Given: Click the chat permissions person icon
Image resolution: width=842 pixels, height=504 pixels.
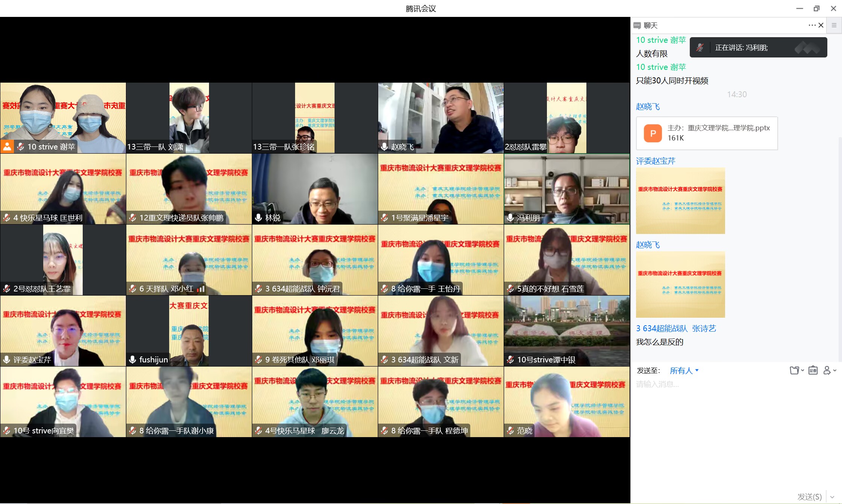Looking at the screenshot, I should click(827, 371).
